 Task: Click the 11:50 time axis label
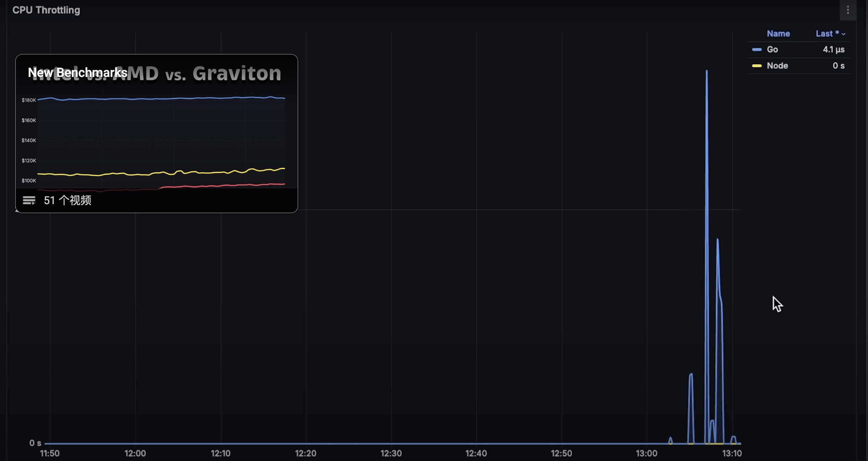[50, 453]
